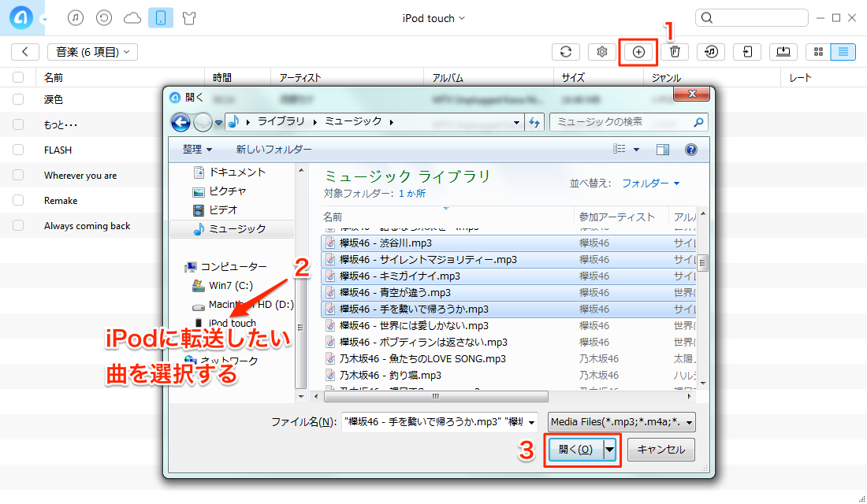This screenshot has height=504, width=867.
Task: Open the settings gear icon
Action: point(602,52)
